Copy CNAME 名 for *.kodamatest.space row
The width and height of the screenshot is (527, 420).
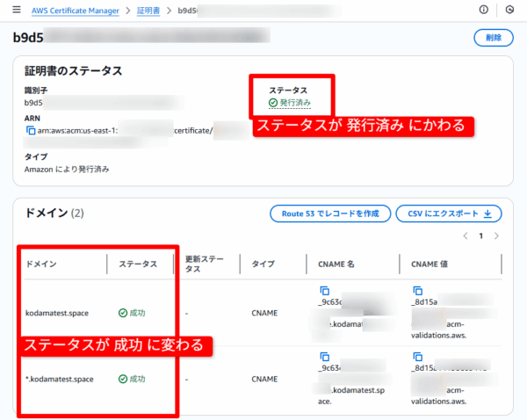[324, 356]
